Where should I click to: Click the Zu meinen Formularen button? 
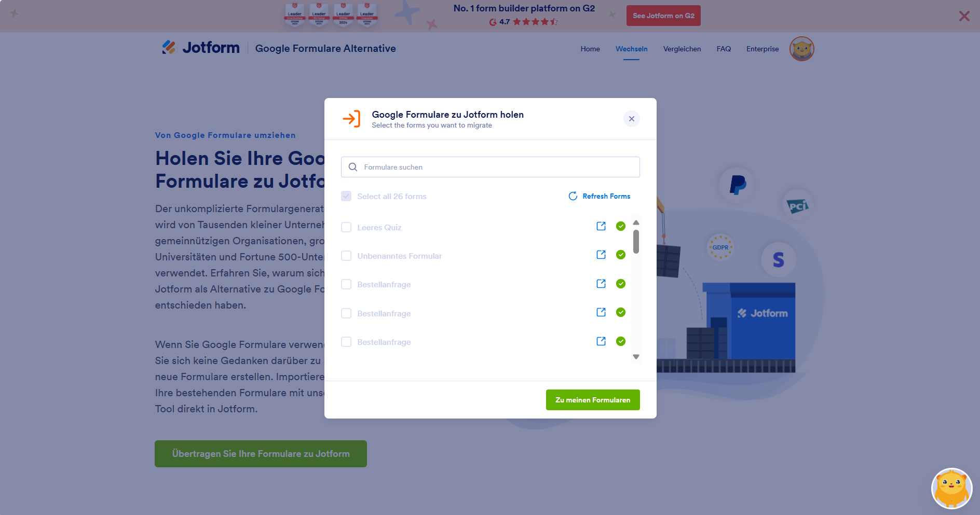point(593,400)
